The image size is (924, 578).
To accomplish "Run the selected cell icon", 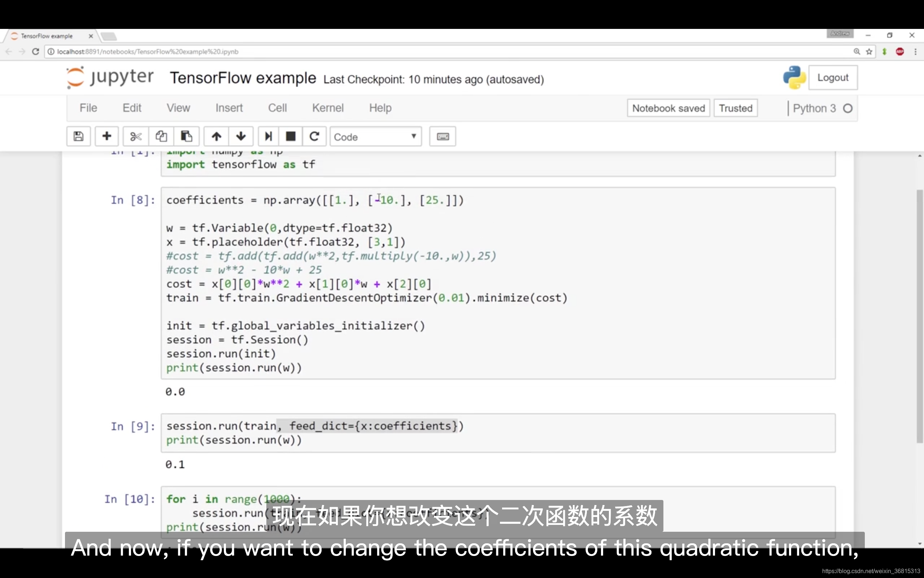I will click(x=269, y=137).
